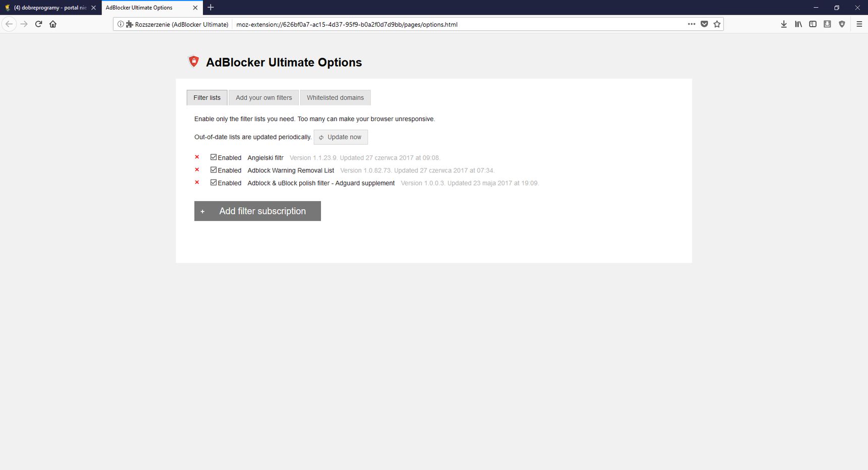Restore down the browser window
The image size is (868, 470).
pyautogui.click(x=837, y=8)
